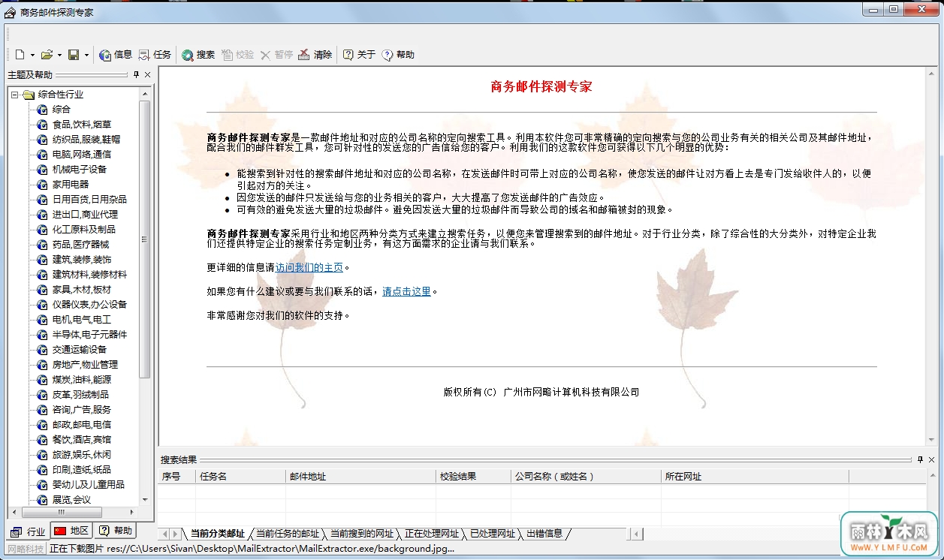Click the 暂停 toolbar button
This screenshot has height=560, width=944.
(x=276, y=55)
